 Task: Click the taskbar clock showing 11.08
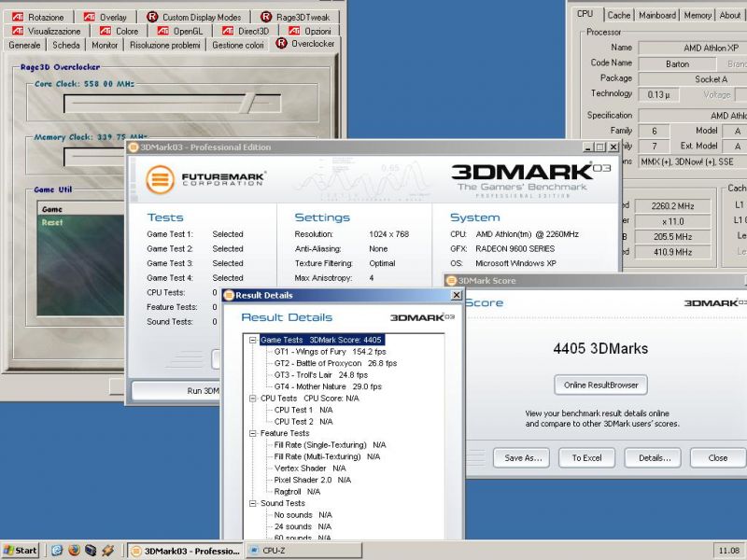pyautogui.click(x=729, y=551)
